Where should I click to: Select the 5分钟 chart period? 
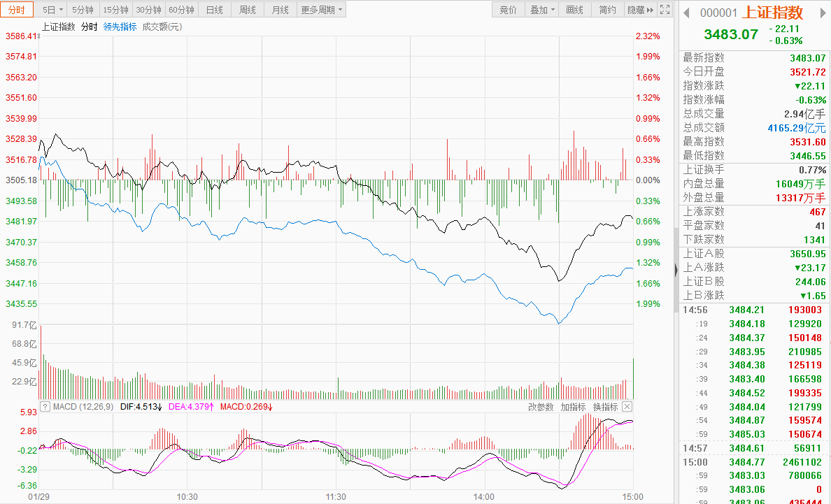[83, 10]
